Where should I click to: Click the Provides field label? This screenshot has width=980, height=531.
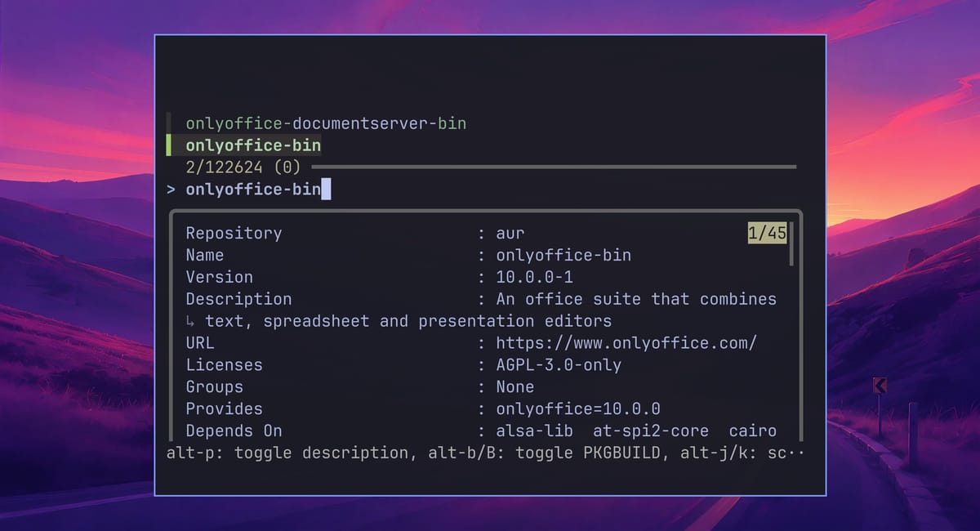click(x=224, y=408)
